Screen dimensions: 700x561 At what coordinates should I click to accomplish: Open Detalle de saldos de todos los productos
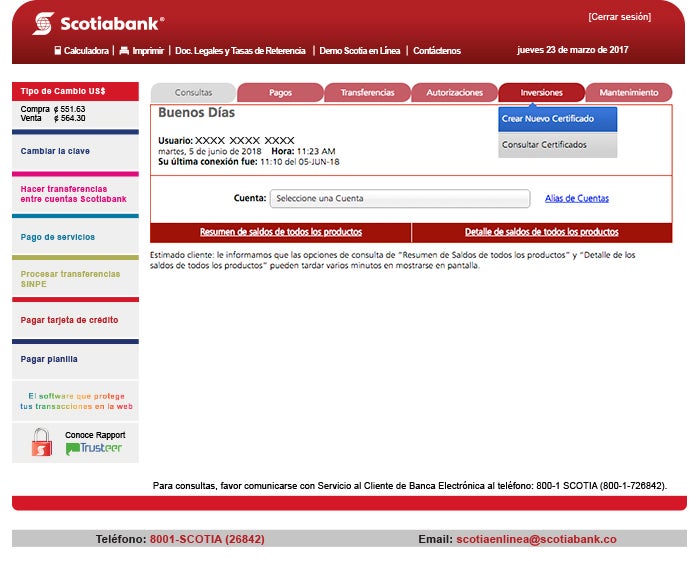[541, 232]
